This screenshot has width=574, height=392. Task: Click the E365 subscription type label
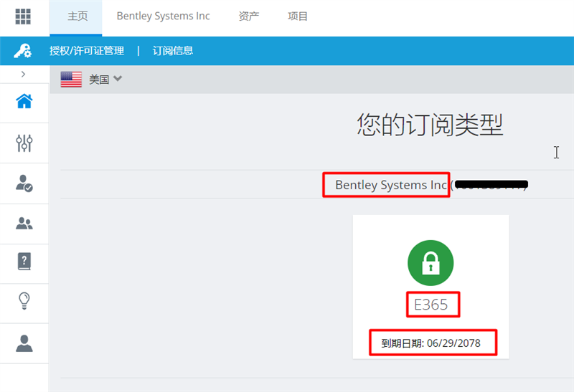(x=431, y=305)
